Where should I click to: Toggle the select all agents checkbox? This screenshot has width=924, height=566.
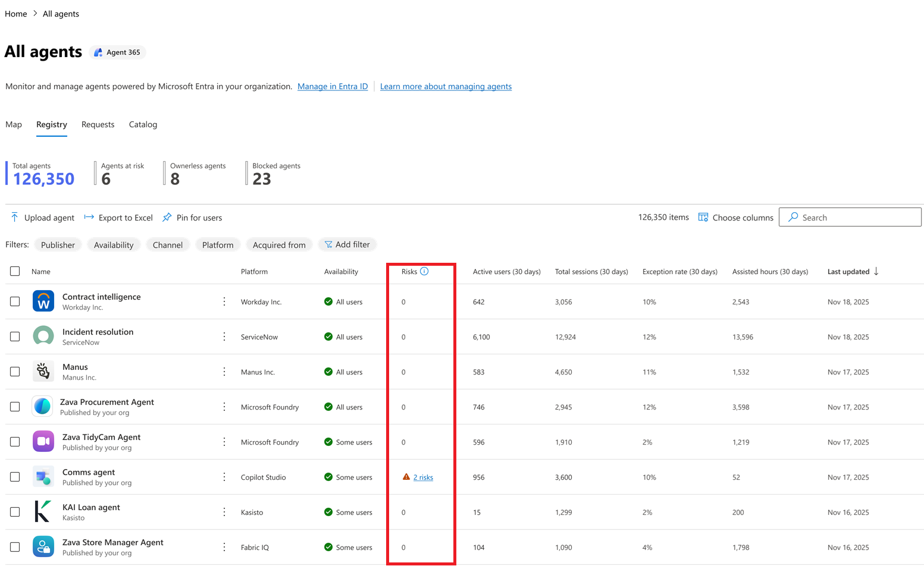(x=15, y=271)
